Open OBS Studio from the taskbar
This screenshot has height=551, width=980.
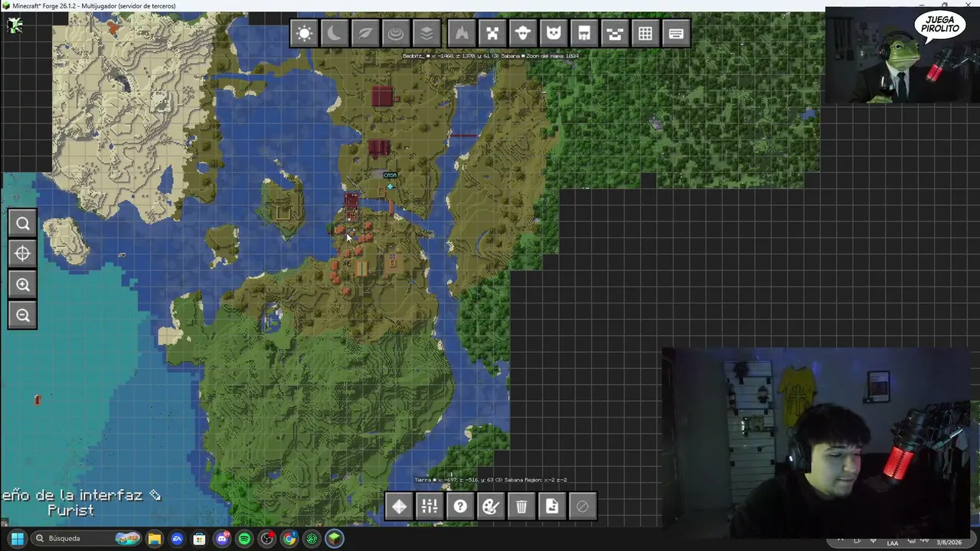click(267, 539)
